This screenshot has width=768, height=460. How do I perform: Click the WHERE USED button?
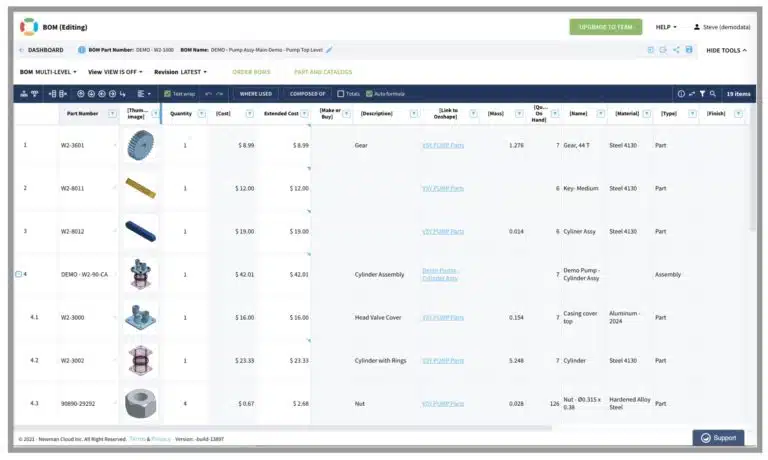pos(256,94)
